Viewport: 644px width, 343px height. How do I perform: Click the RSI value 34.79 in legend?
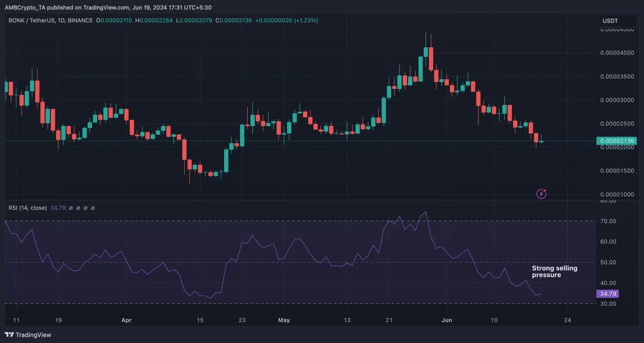click(x=58, y=208)
